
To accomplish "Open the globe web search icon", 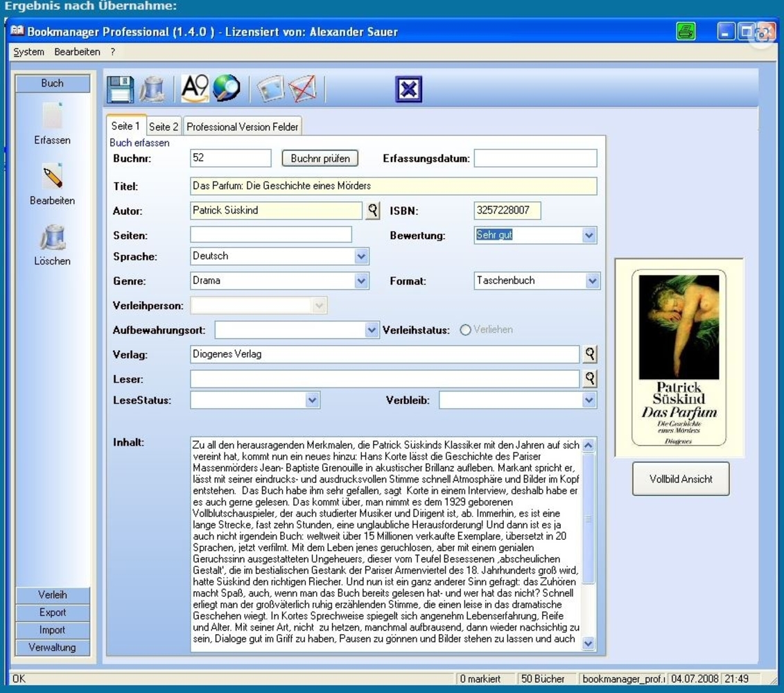I will pyautogui.click(x=226, y=89).
